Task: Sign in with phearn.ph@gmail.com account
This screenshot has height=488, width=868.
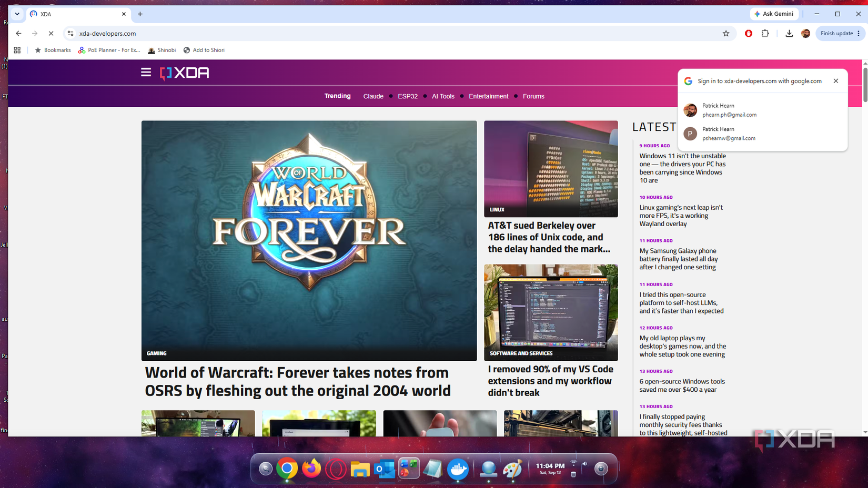Action: [x=763, y=110]
